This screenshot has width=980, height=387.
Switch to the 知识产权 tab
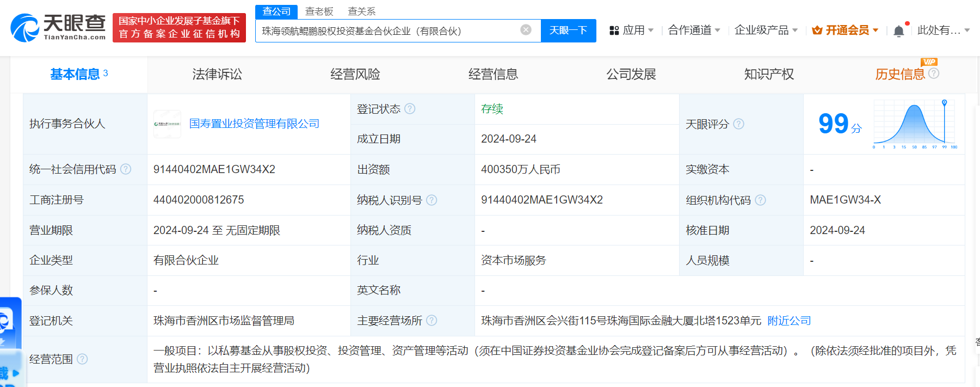click(769, 74)
